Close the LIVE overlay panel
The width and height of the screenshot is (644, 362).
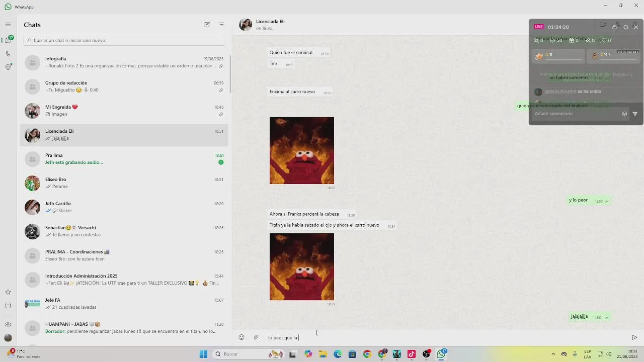pyautogui.click(x=636, y=27)
